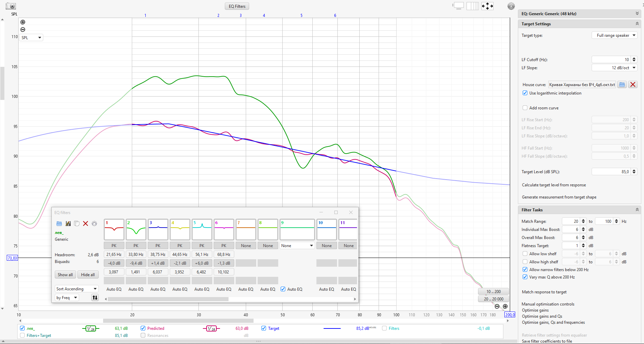The width and height of the screenshot is (644, 344).
Task: Delete filters with the red X icon
Action: pyautogui.click(x=86, y=223)
